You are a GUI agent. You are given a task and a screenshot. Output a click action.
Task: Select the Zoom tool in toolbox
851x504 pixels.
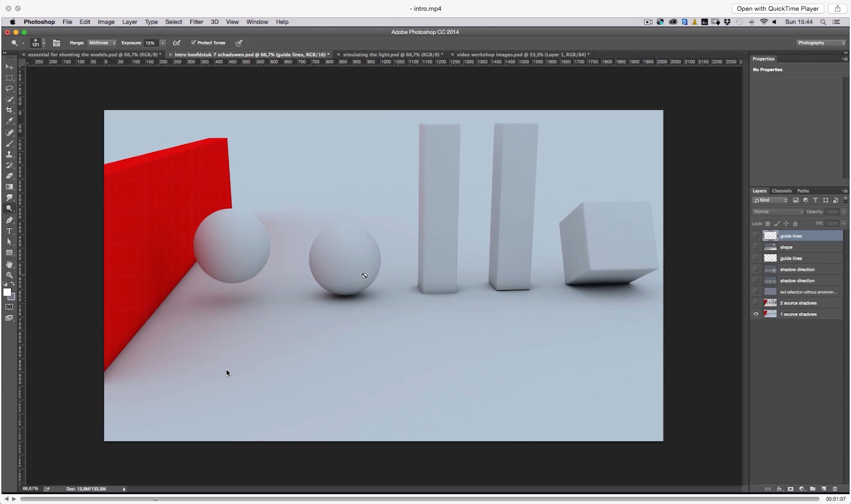[x=9, y=275]
